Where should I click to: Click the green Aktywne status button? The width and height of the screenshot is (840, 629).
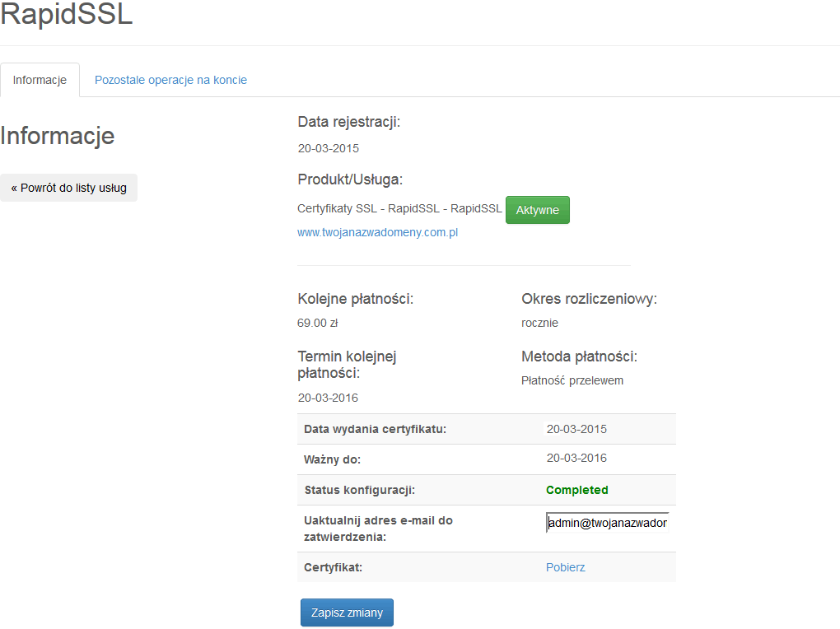(537, 210)
